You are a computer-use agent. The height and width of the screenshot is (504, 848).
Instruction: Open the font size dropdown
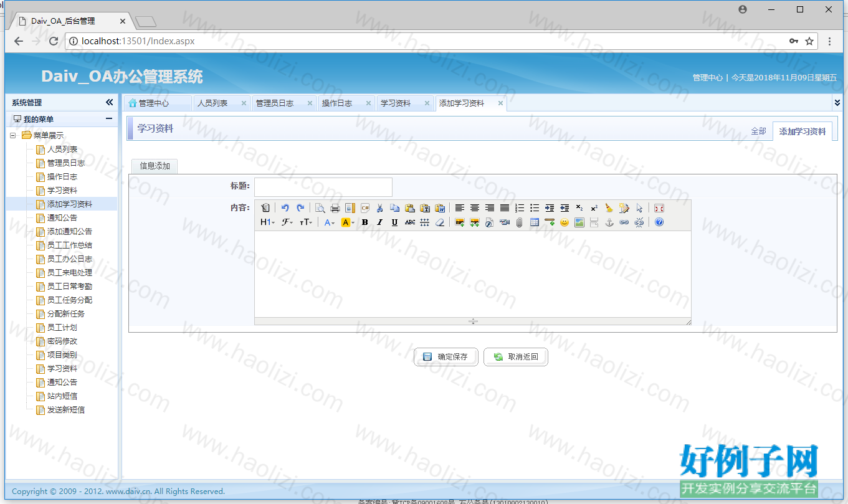click(306, 222)
